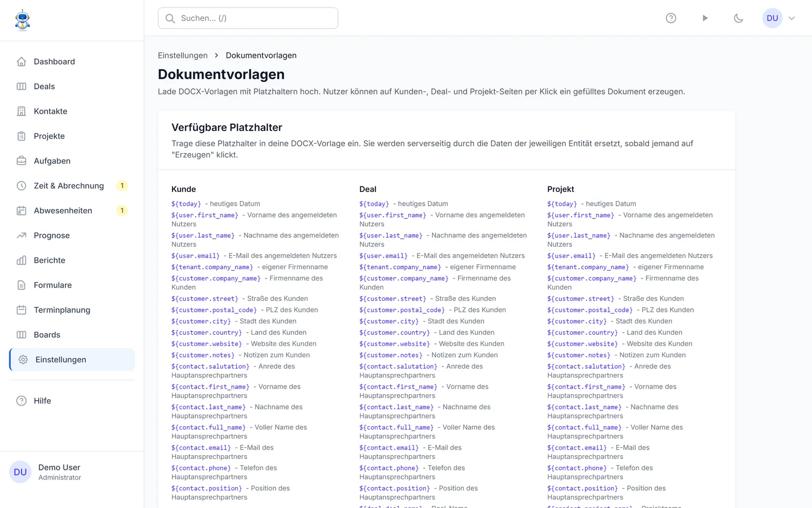Click the Formulare document icon
The width and height of the screenshot is (812, 508).
pyautogui.click(x=21, y=285)
